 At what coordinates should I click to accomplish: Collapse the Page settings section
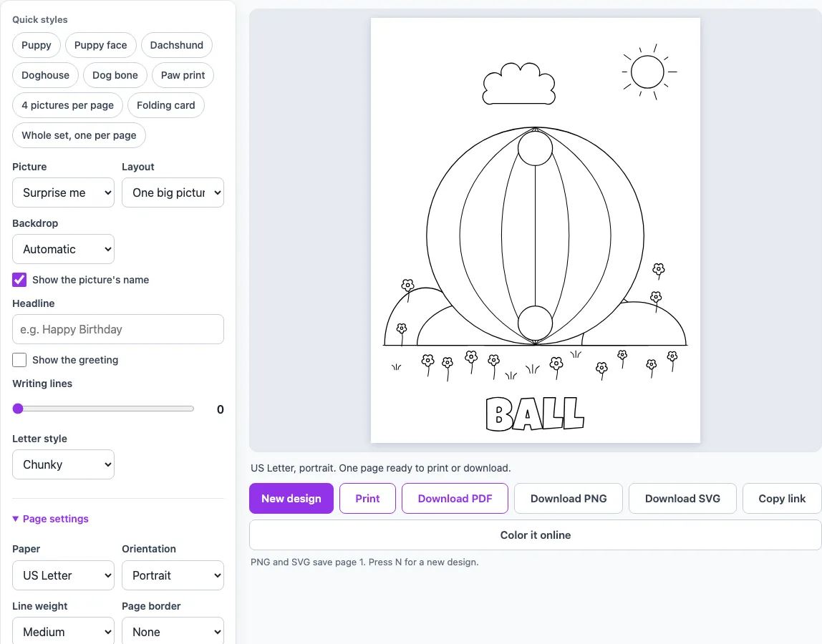tap(51, 519)
